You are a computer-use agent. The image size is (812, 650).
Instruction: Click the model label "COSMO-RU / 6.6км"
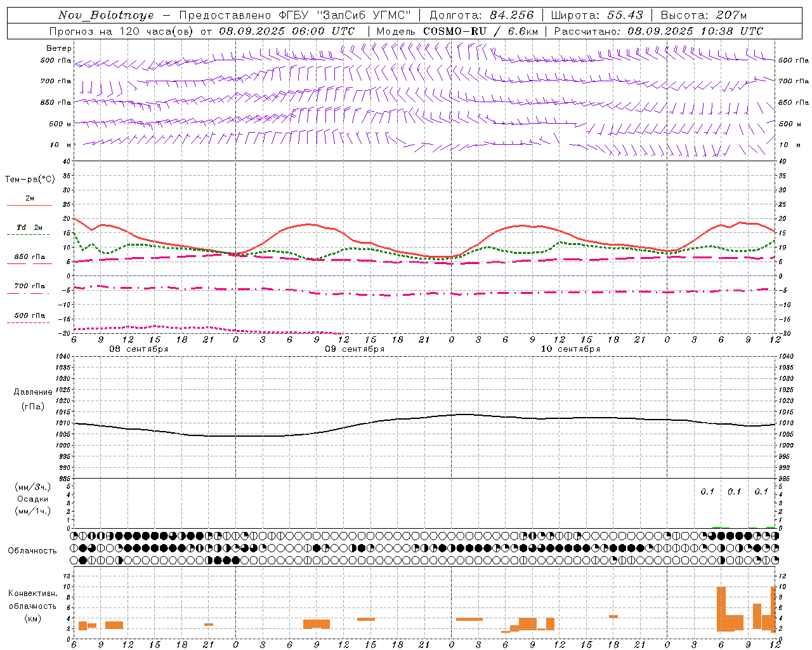point(480,31)
